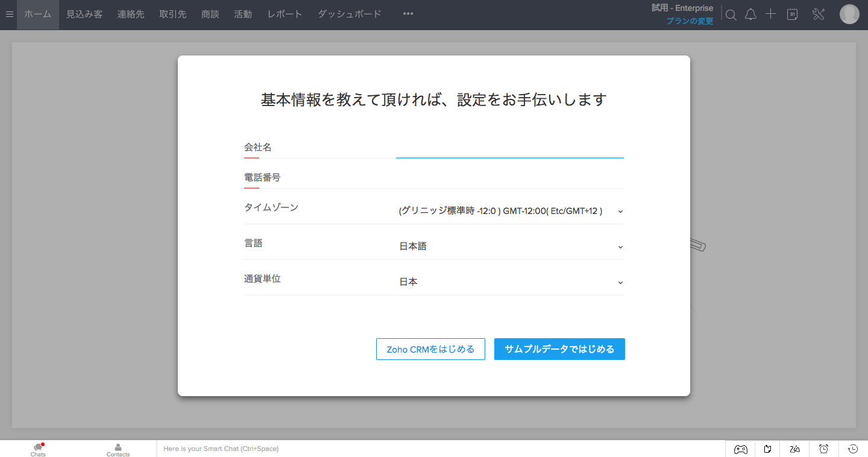The image size is (868, 457).
Task: Open the 連絡先 tab
Action: pos(131,14)
